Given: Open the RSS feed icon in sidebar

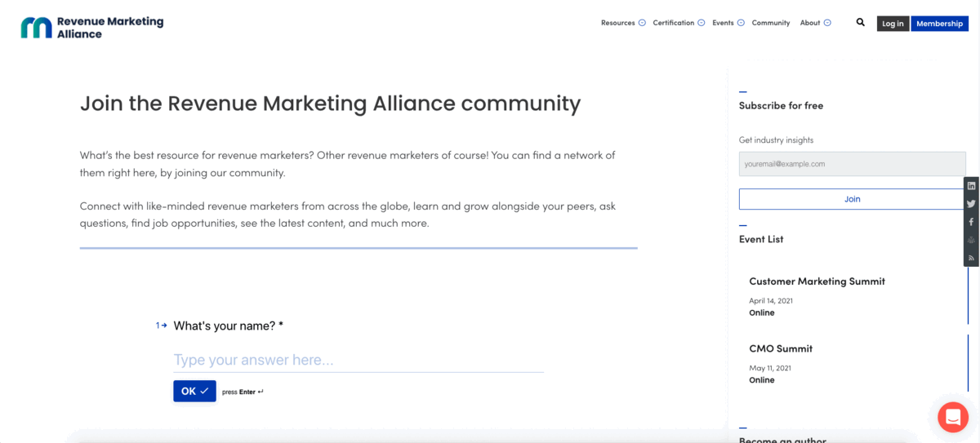Looking at the screenshot, I should [971, 258].
